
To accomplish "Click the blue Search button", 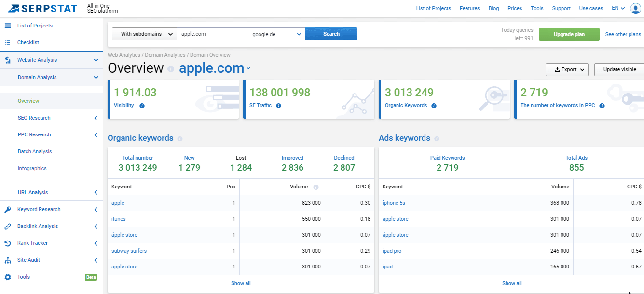I will click(x=331, y=34).
